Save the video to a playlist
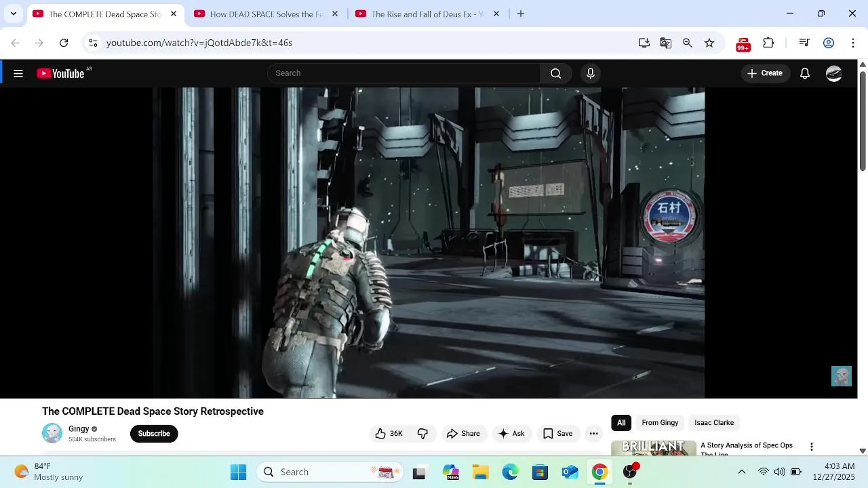The width and height of the screenshot is (868, 488). [557, 434]
